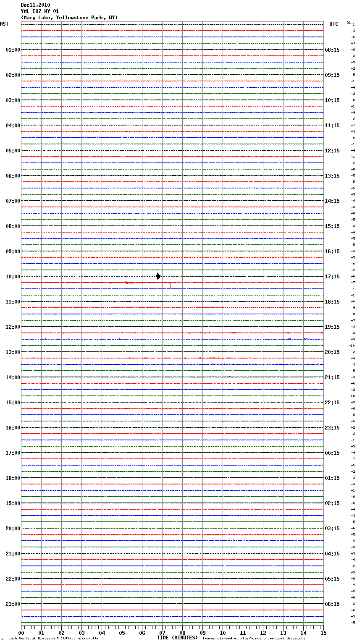The height and width of the screenshot is (644, 357).
Task: Click the "06:00" MST time label
Action: click(x=13, y=176)
